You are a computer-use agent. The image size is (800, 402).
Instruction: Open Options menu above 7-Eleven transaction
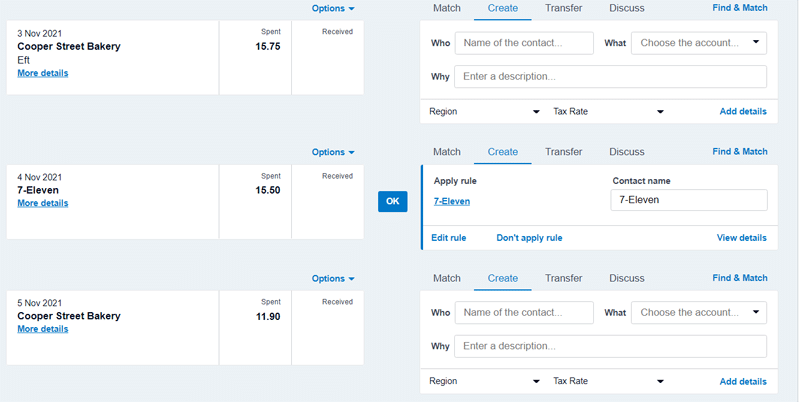click(333, 152)
